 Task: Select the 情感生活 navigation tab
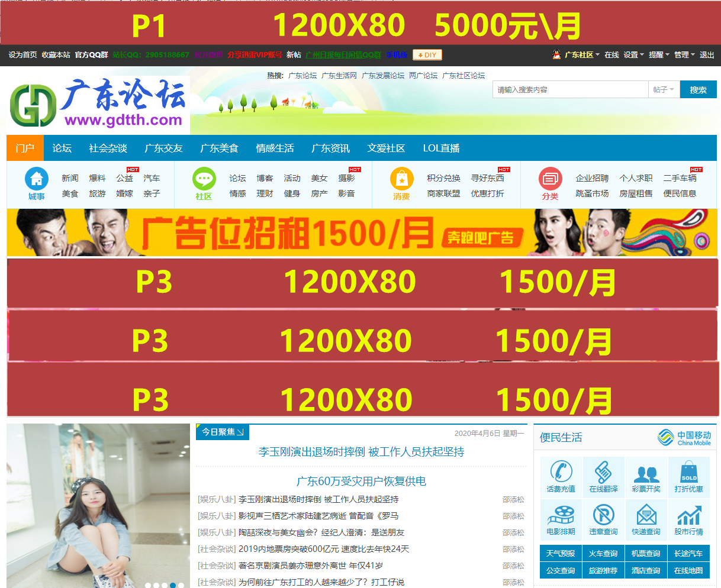tap(275, 148)
